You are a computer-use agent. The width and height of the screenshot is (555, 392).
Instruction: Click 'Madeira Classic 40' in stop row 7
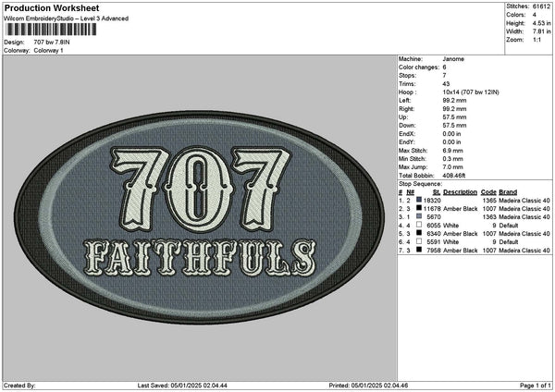(x=524, y=251)
